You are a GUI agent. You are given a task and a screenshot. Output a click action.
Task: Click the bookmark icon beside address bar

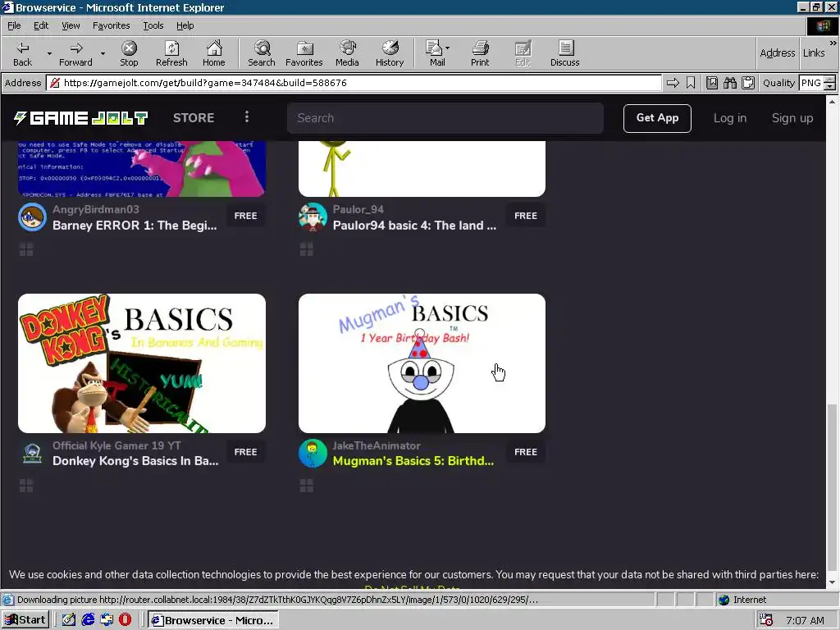point(691,83)
